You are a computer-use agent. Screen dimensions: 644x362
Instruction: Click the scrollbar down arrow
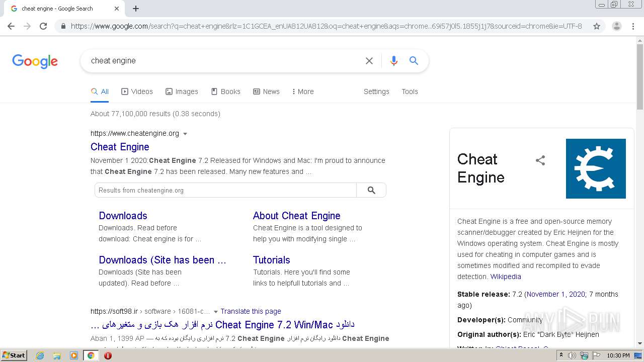point(640,343)
